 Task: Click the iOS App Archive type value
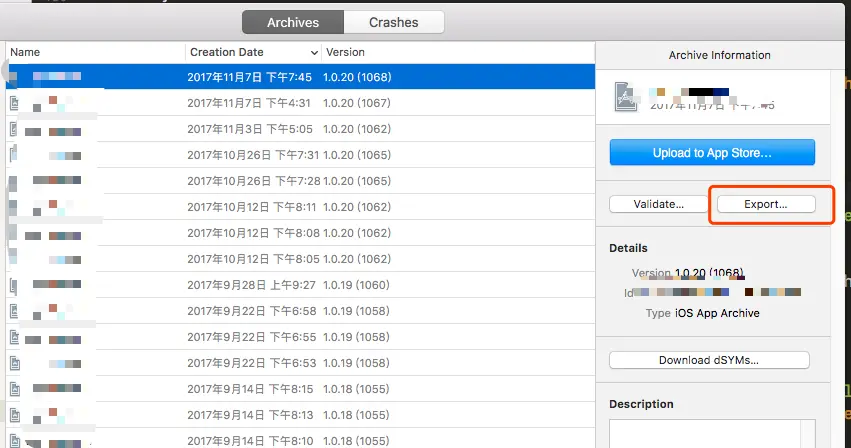pos(717,313)
